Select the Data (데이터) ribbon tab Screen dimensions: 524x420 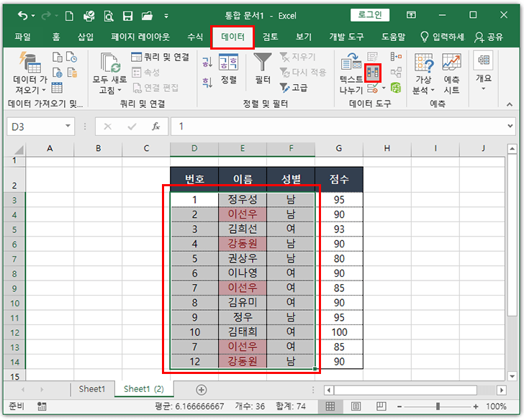click(232, 37)
